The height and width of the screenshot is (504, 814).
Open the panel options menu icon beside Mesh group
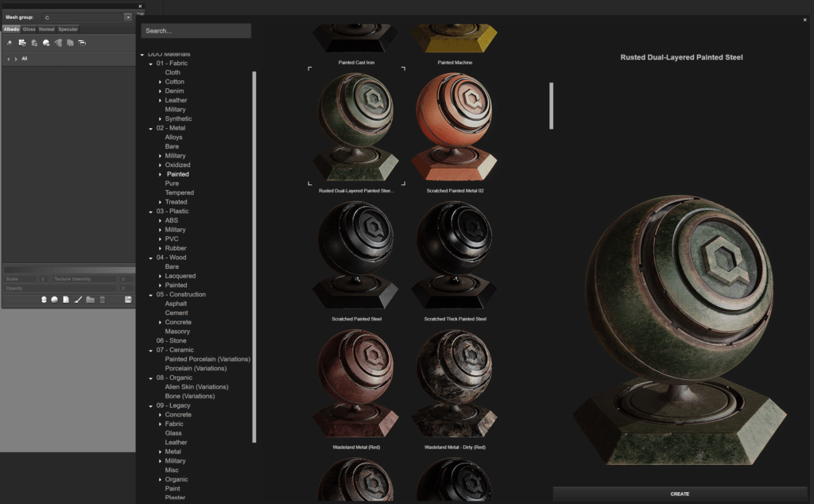[x=141, y=14]
